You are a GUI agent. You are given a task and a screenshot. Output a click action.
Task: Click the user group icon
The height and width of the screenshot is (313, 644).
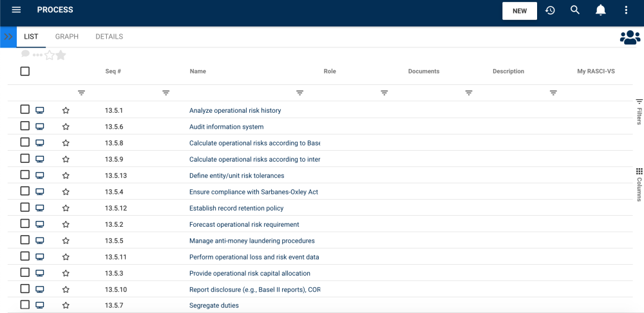pyautogui.click(x=630, y=37)
